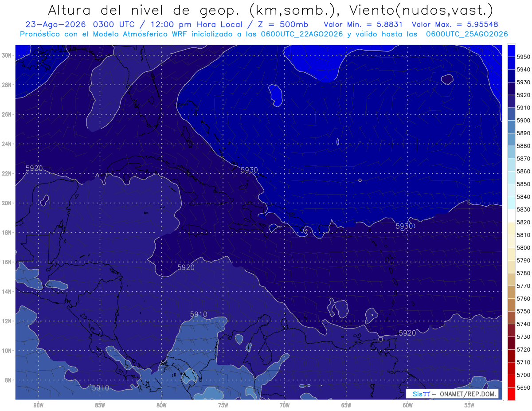
Task: Click the 5920 legend value in the colorbar
Action: [523, 95]
